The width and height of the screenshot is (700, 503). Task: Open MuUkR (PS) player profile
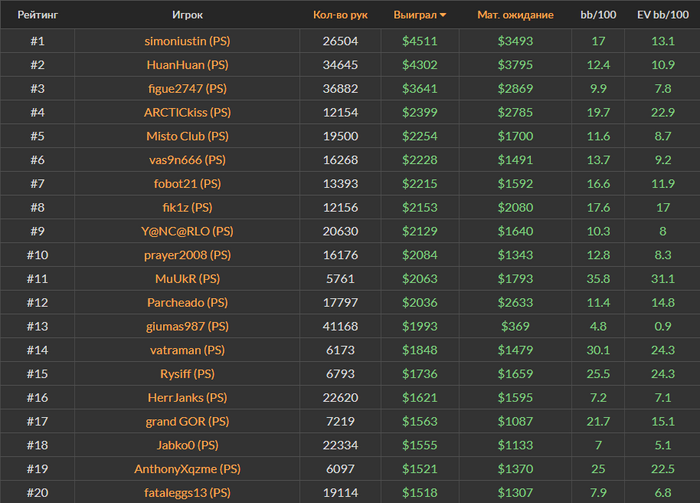point(188,279)
